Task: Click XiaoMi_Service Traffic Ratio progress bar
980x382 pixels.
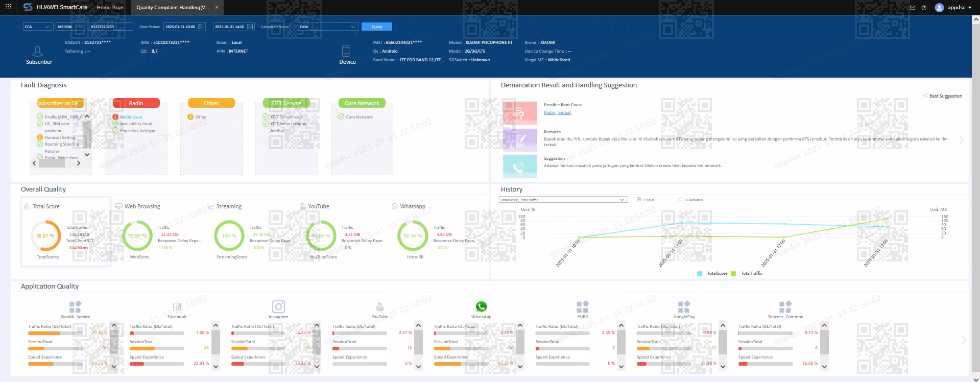Action: pyautogui.click(x=55, y=333)
